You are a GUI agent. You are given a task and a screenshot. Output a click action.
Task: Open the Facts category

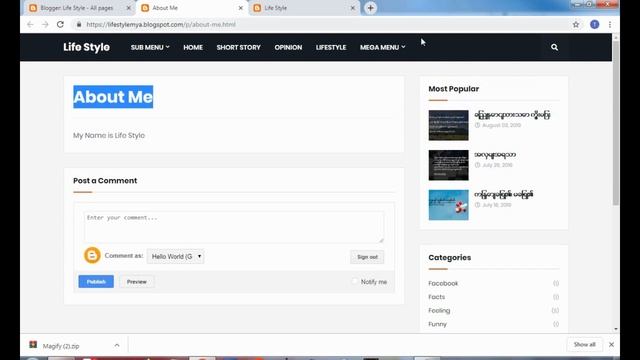click(436, 297)
